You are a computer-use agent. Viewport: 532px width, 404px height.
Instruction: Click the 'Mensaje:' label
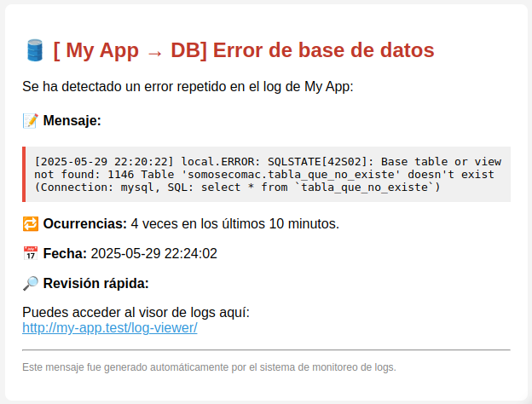[x=72, y=121]
